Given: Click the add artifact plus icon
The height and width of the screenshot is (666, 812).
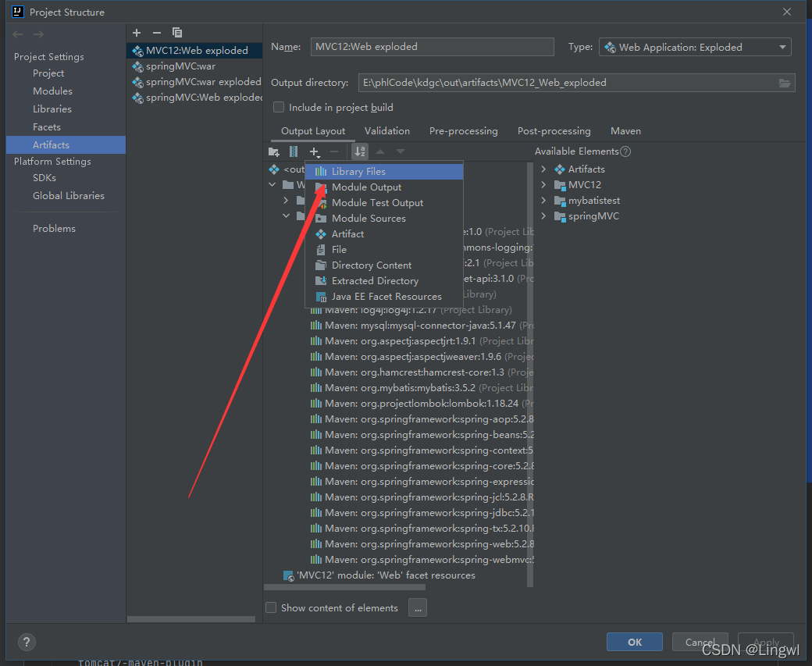Looking at the screenshot, I should pos(137,33).
